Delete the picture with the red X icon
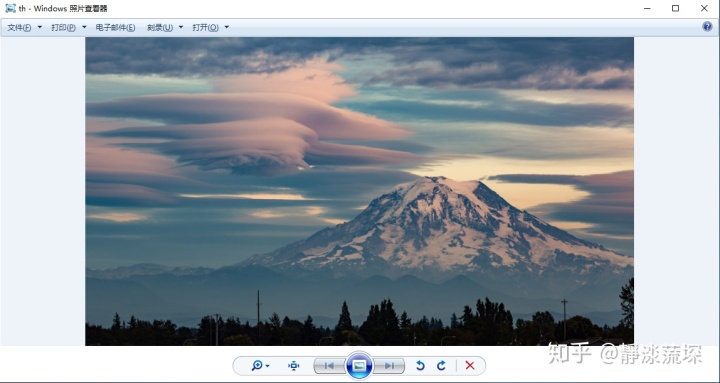This screenshot has height=383, width=720. (x=470, y=366)
